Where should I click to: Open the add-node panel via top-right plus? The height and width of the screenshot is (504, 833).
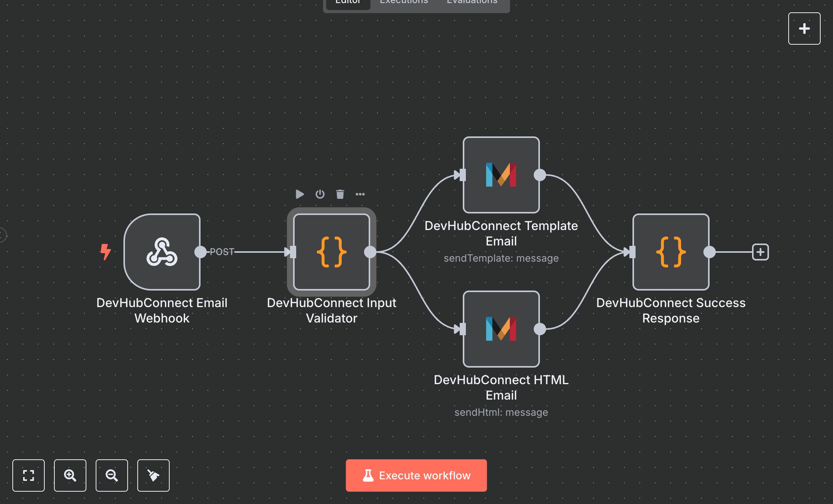tap(804, 28)
